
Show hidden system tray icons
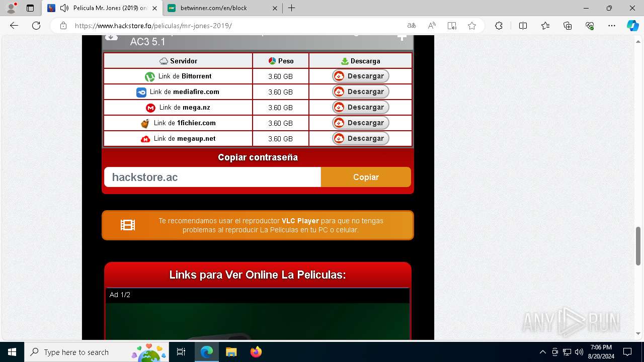coord(542,352)
